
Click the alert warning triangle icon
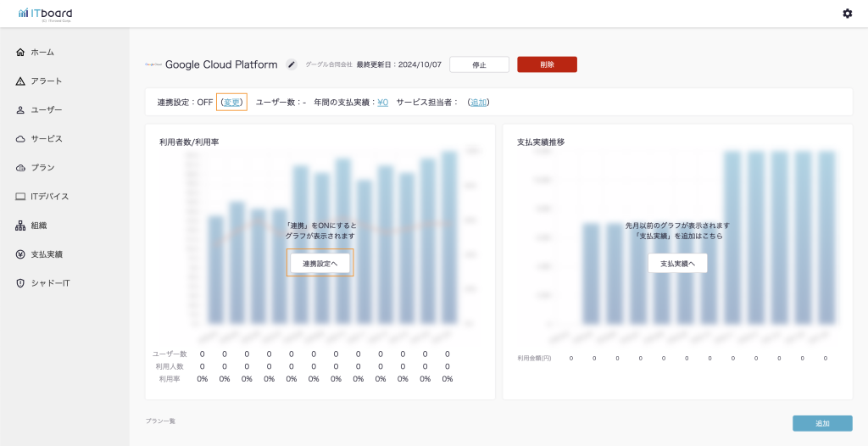(x=20, y=81)
